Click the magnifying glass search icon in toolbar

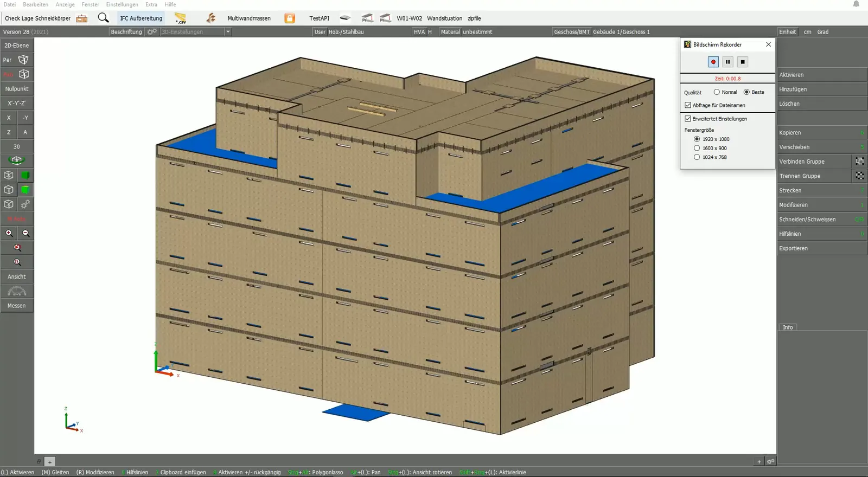(x=103, y=18)
